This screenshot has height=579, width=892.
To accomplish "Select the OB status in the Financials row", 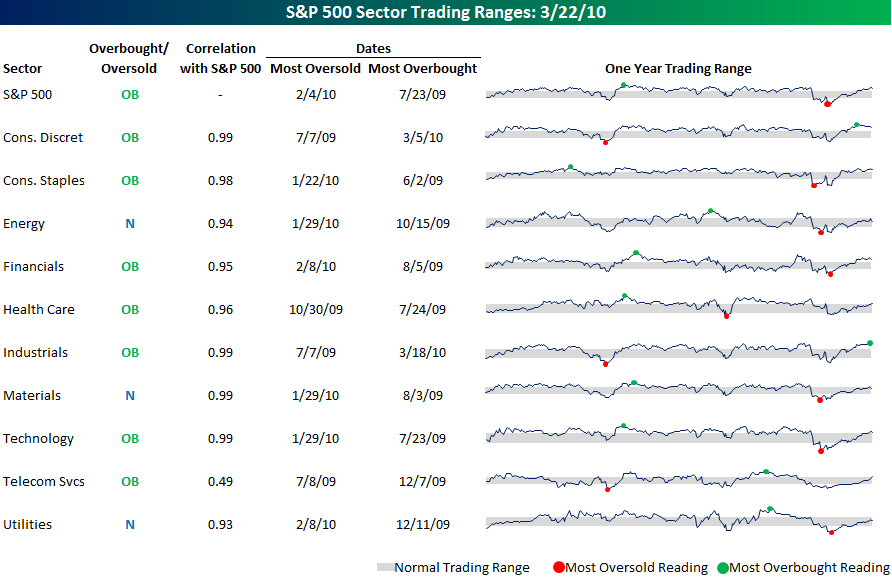I will click(130, 267).
